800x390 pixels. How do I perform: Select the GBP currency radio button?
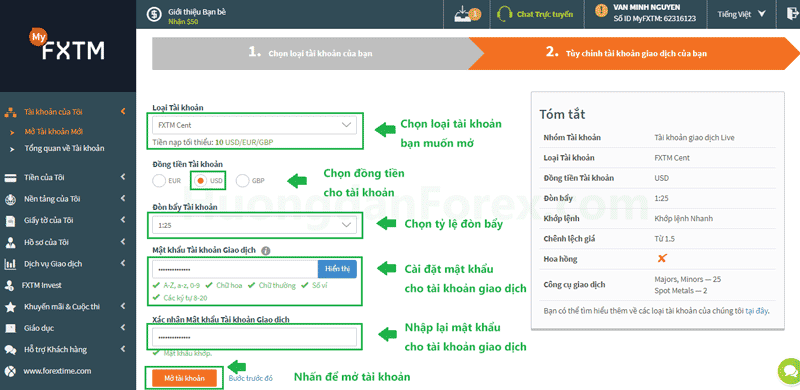click(243, 181)
